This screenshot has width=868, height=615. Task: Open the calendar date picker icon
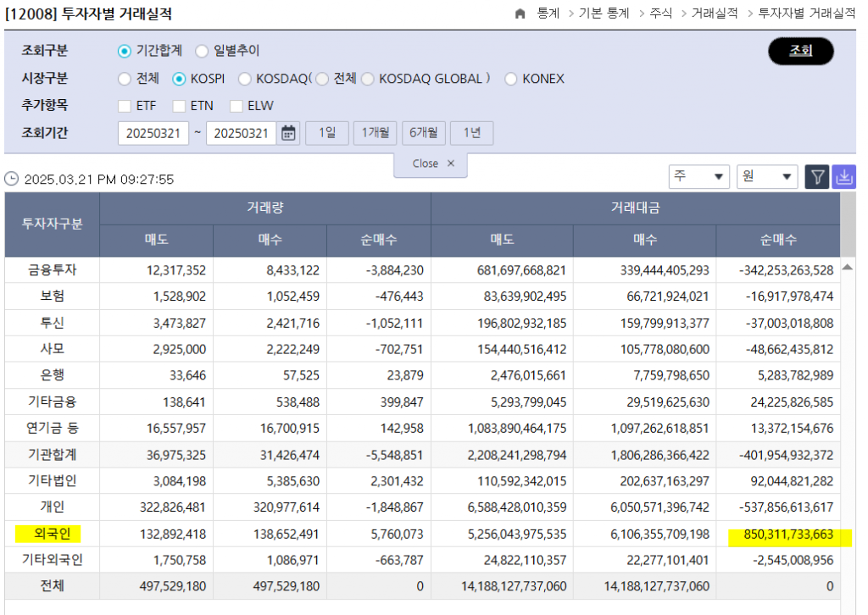[289, 133]
